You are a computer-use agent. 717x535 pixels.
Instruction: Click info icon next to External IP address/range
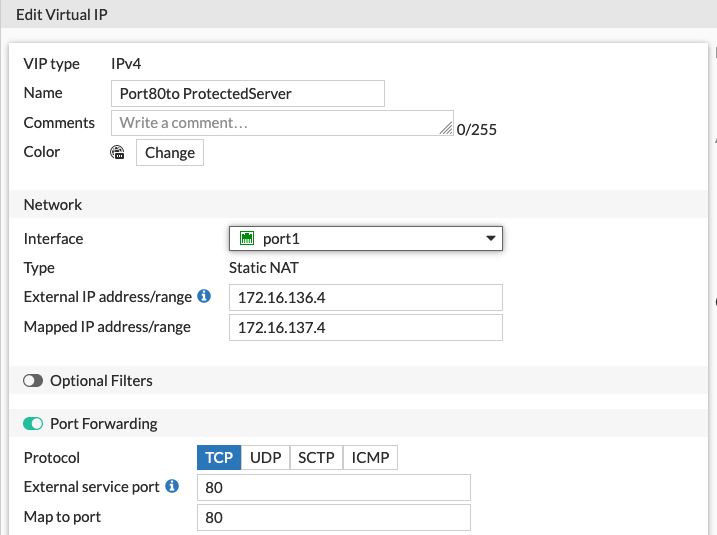tap(204, 297)
